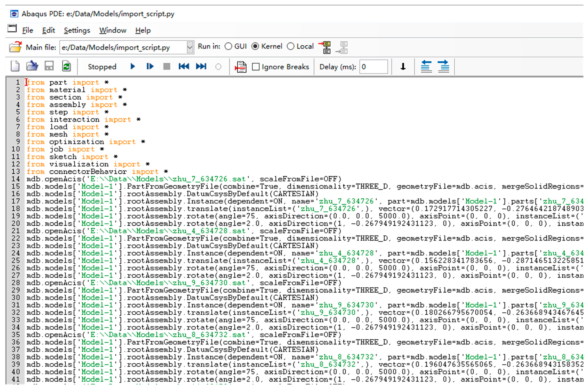Click the New file icon
588x389 pixels.
tap(15, 67)
